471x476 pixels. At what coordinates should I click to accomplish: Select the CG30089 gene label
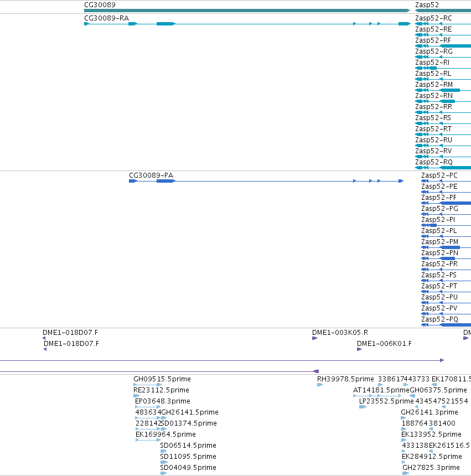(100, 5)
